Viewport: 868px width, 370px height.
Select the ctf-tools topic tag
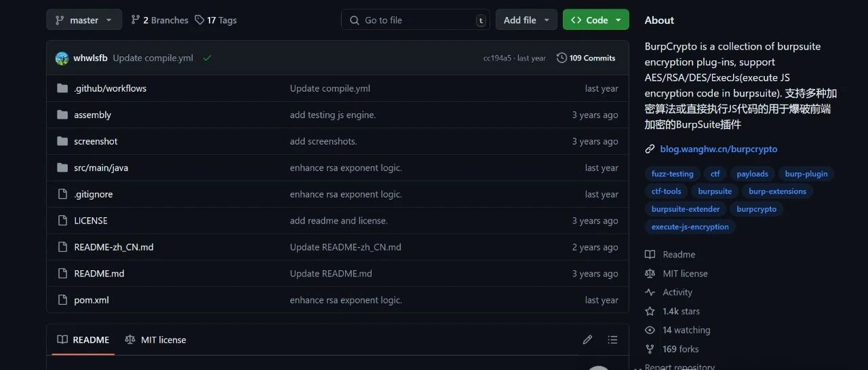[x=667, y=191]
